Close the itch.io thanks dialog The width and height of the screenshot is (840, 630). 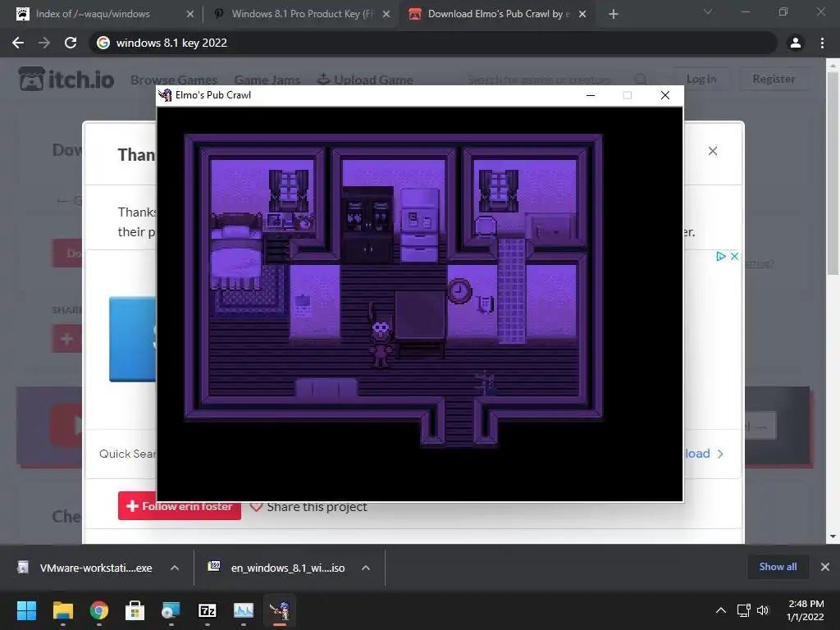[x=713, y=151]
